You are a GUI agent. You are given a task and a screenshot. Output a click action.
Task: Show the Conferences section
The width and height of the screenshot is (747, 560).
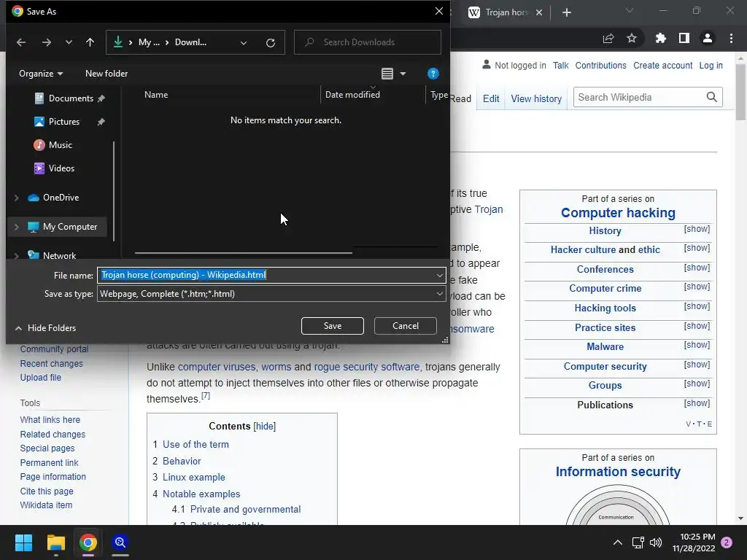point(697,268)
